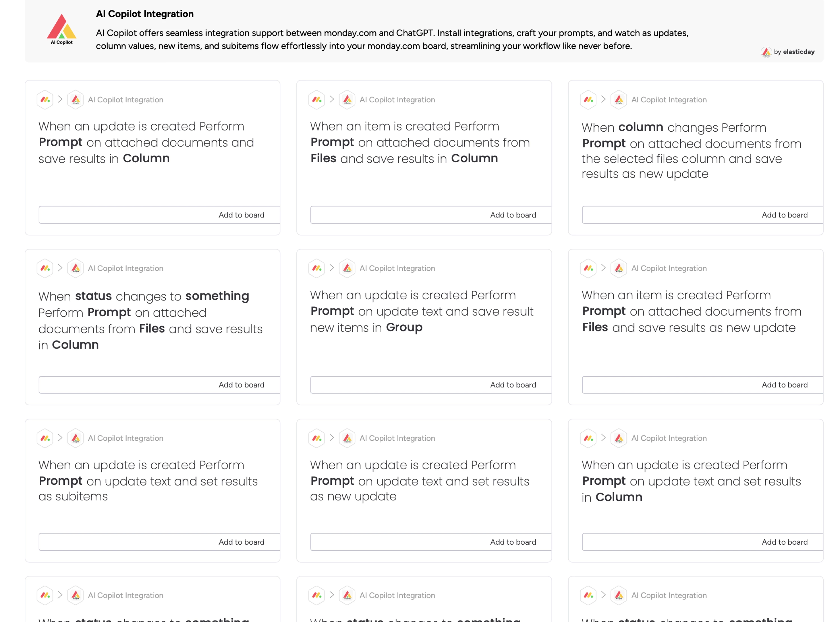Click AI Copilot icon on 'new items in Group' card

pyautogui.click(x=347, y=268)
